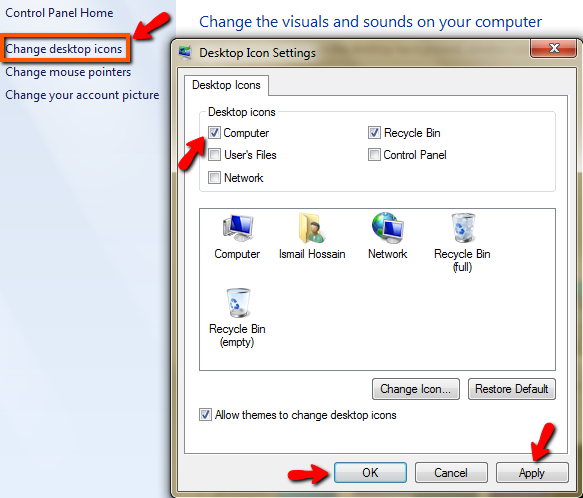Open the Change Icon... dialog button

coord(416,389)
